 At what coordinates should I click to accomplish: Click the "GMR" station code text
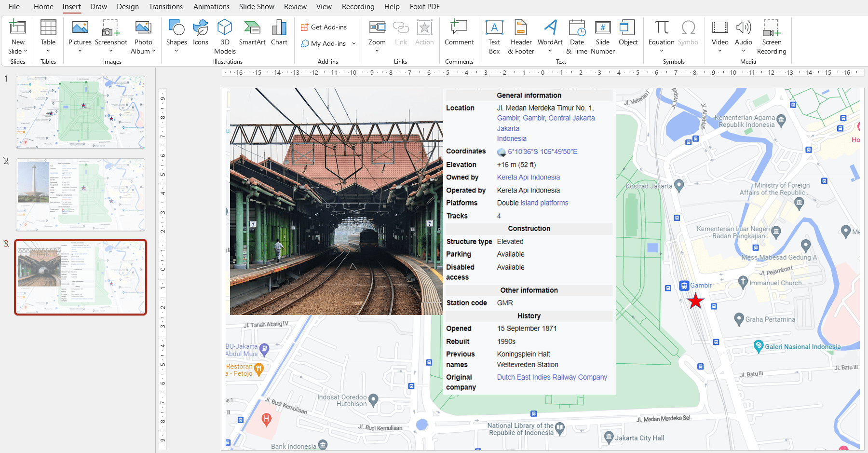tap(505, 303)
